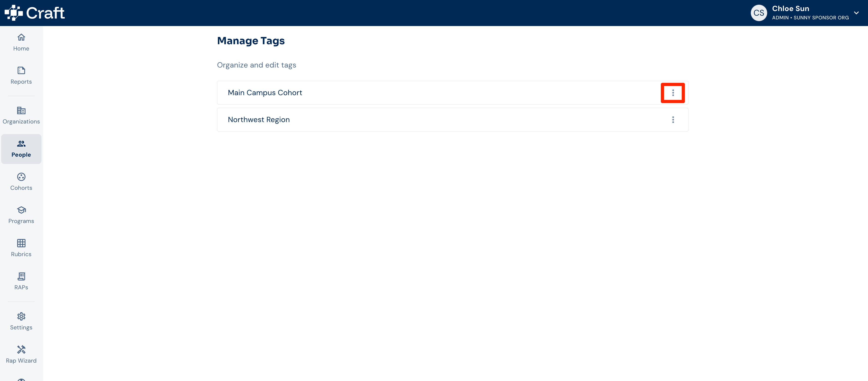The width and height of the screenshot is (868, 381).
Task: Select the Northwest Region tag row
Action: [452, 120]
